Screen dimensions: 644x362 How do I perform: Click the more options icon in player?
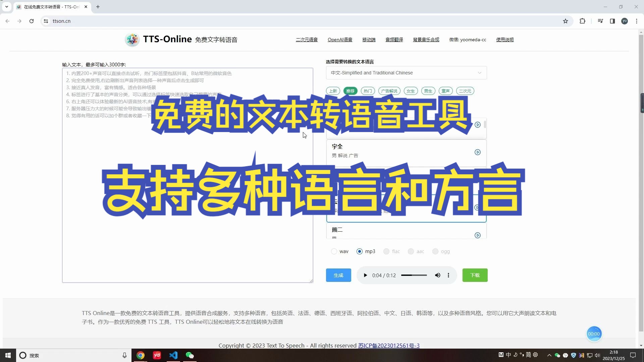tap(448, 275)
